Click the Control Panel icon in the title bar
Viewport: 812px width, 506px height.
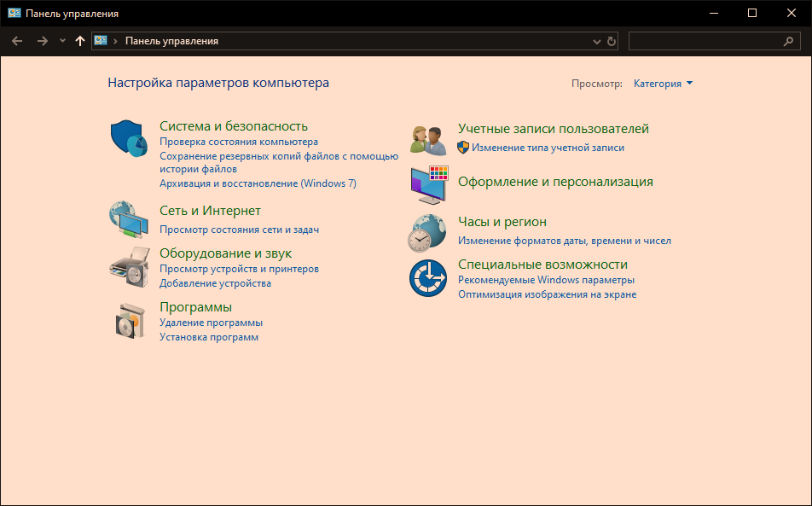coord(14,14)
